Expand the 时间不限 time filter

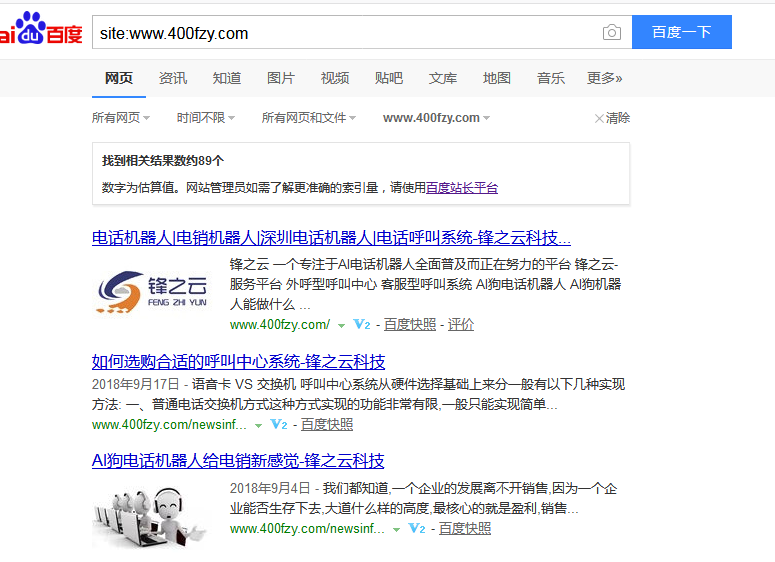pyautogui.click(x=206, y=118)
